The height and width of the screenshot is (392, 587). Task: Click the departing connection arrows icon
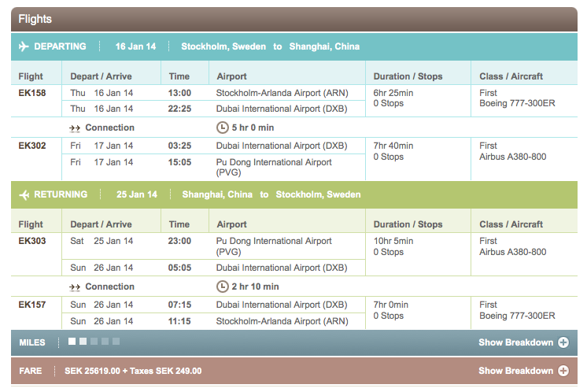click(76, 128)
